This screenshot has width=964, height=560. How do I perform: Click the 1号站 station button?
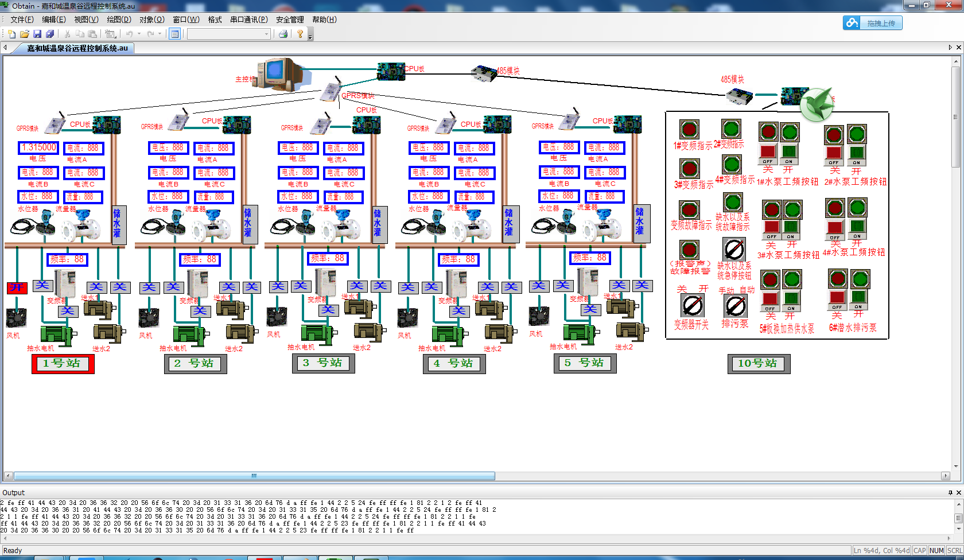point(63,364)
